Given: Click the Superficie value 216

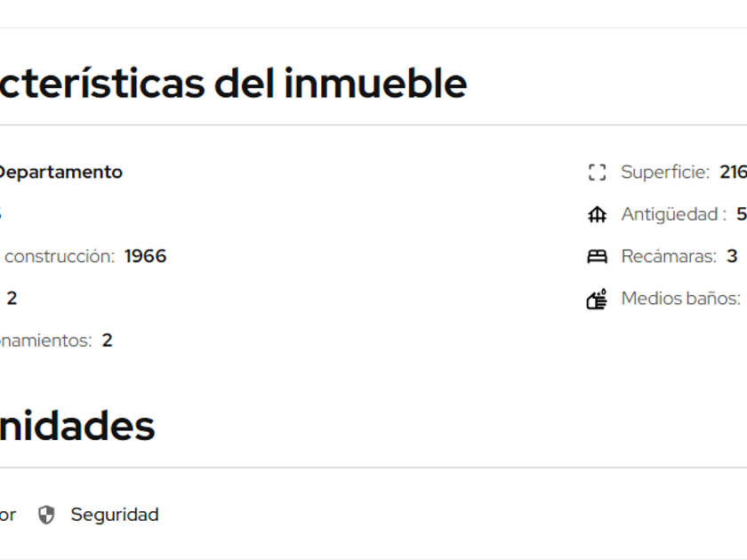Looking at the screenshot, I should click(x=733, y=172).
